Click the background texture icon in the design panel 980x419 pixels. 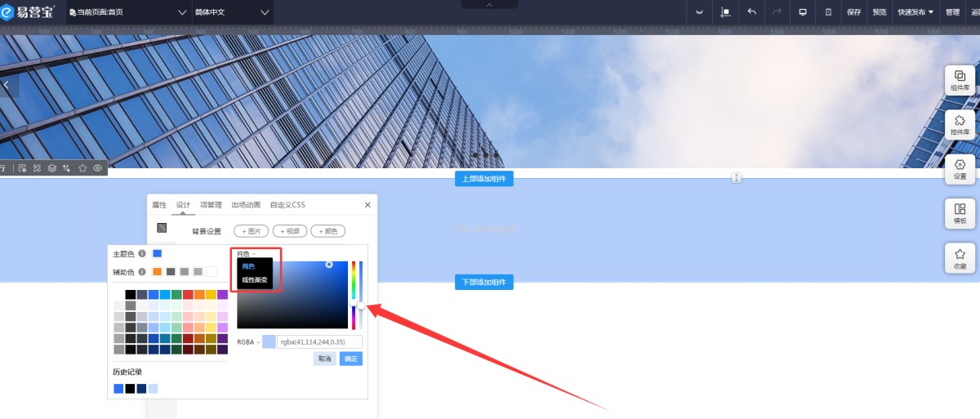pyautogui.click(x=162, y=228)
